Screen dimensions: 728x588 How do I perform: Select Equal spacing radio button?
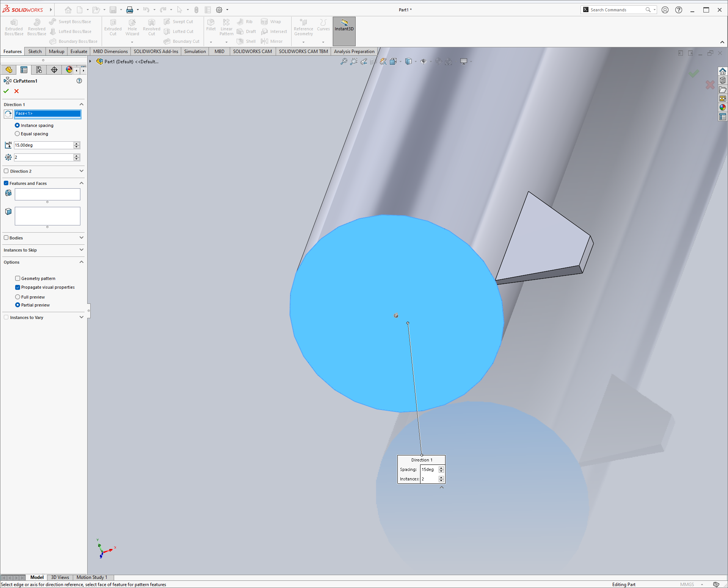[17, 134]
